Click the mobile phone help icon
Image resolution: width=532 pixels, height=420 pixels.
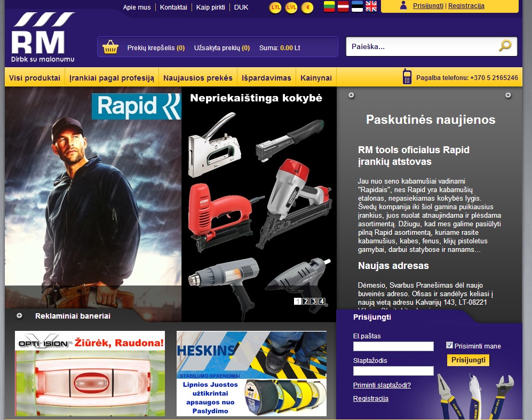(x=407, y=76)
